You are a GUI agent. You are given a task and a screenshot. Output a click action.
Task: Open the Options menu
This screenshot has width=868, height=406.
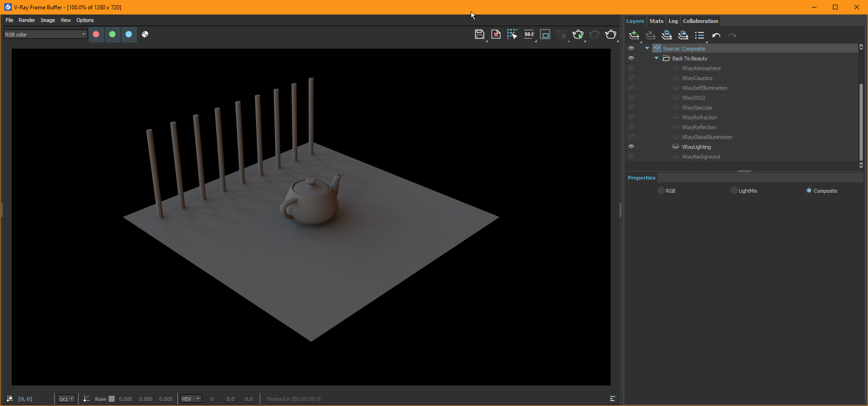pyautogui.click(x=85, y=20)
